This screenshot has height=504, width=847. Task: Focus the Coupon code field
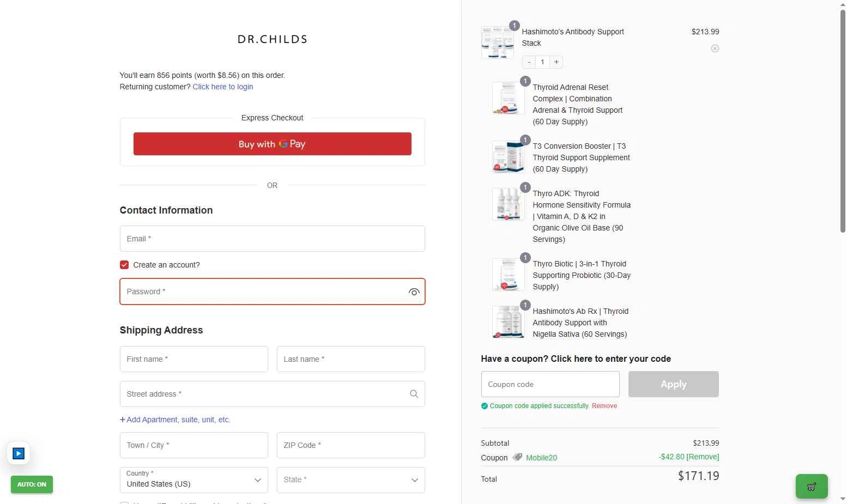point(550,384)
